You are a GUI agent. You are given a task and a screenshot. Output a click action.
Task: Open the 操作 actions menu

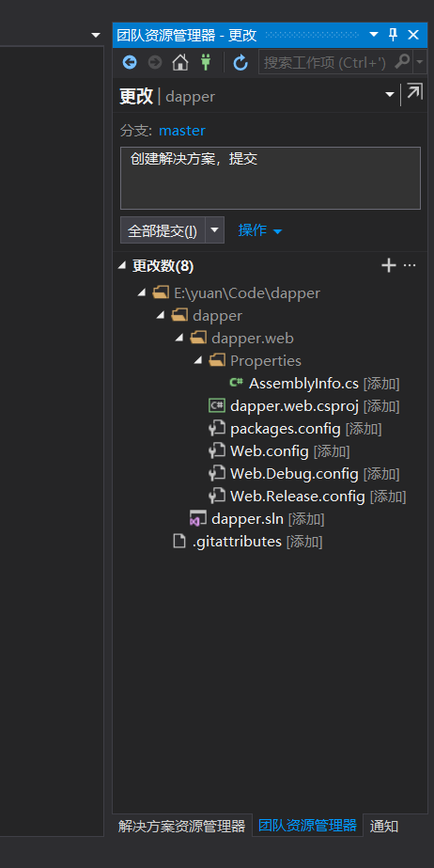click(x=260, y=230)
